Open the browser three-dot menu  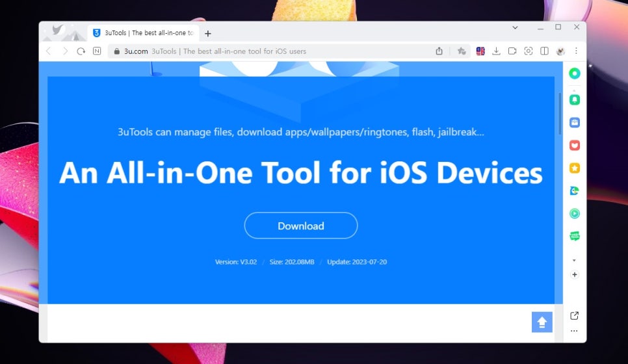point(577,51)
